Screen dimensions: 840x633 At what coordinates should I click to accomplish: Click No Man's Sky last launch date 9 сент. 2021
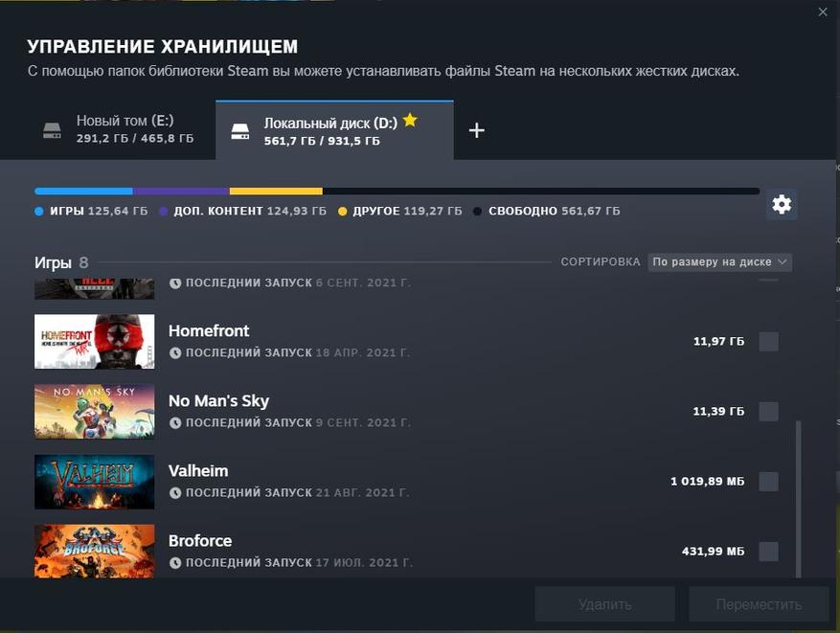point(363,423)
